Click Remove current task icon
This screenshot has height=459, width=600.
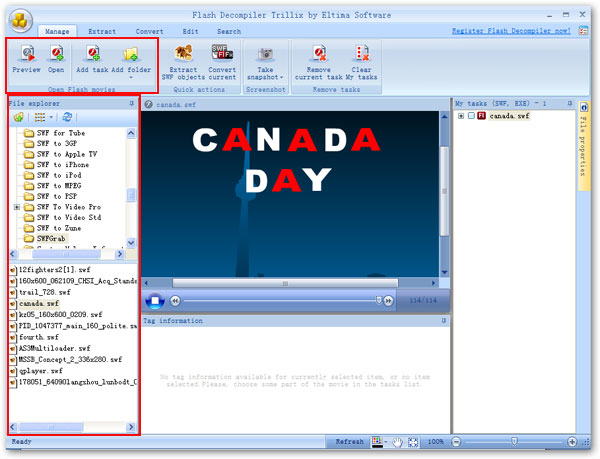click(319, 54)
